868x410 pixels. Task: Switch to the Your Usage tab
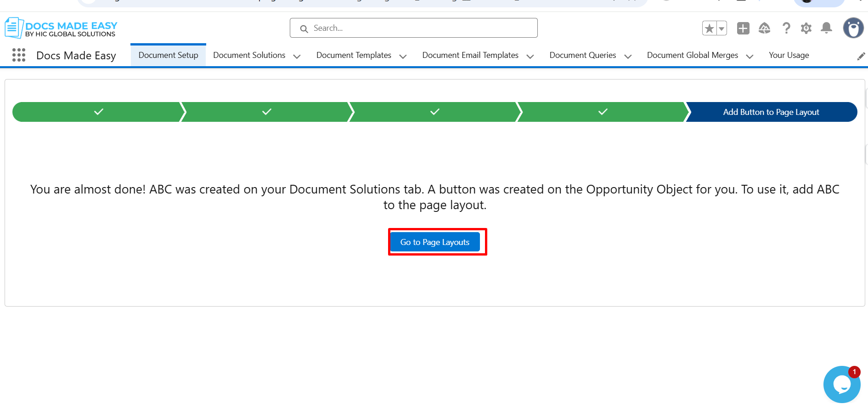[789, 55]
